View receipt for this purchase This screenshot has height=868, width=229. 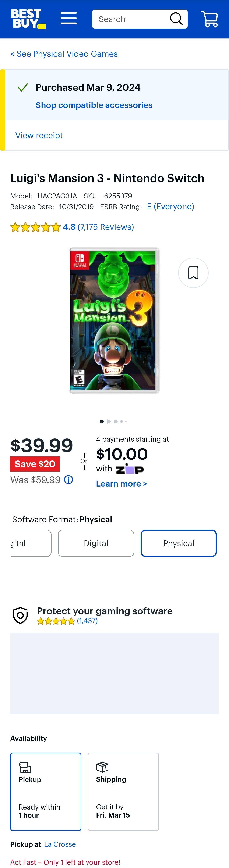click(x=39, y=136)
